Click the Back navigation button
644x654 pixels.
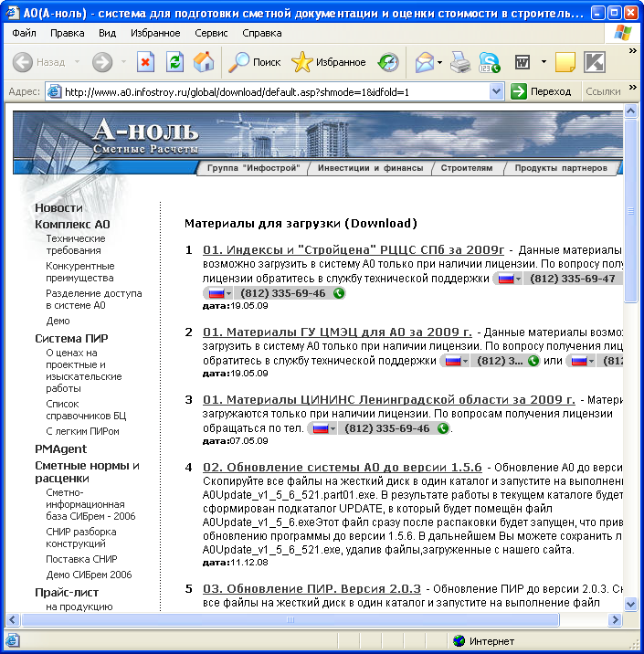coord(39,62)
